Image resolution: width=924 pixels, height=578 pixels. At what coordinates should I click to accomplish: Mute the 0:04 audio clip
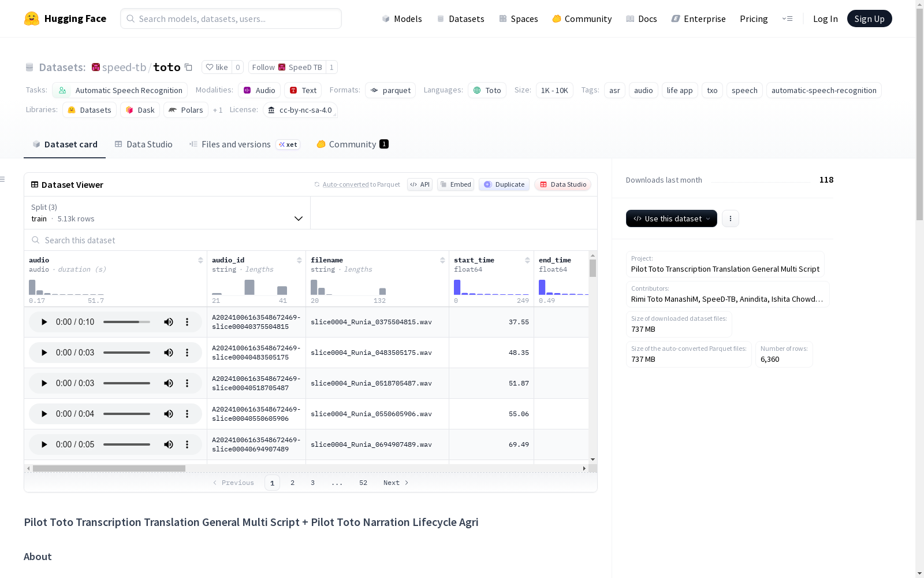[x=169, y=414]
